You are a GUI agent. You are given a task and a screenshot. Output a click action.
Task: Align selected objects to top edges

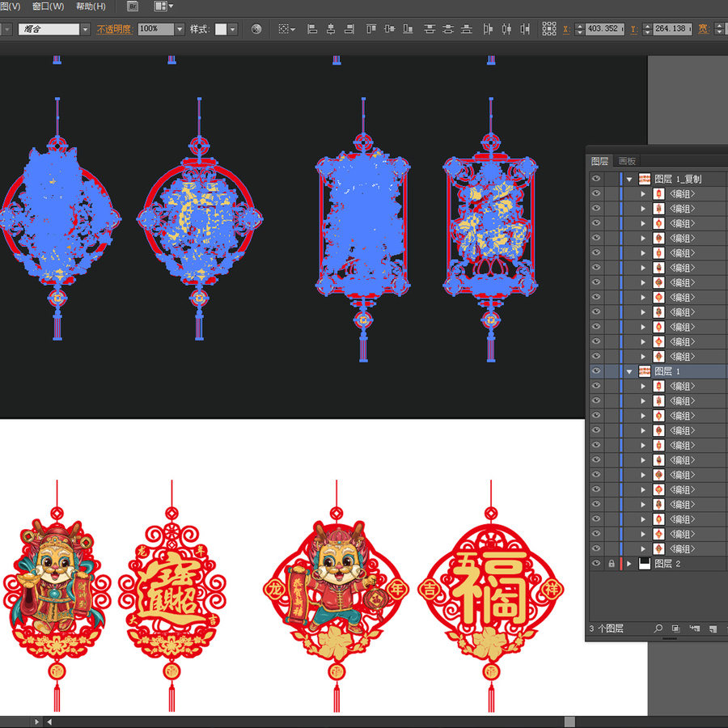371,29
